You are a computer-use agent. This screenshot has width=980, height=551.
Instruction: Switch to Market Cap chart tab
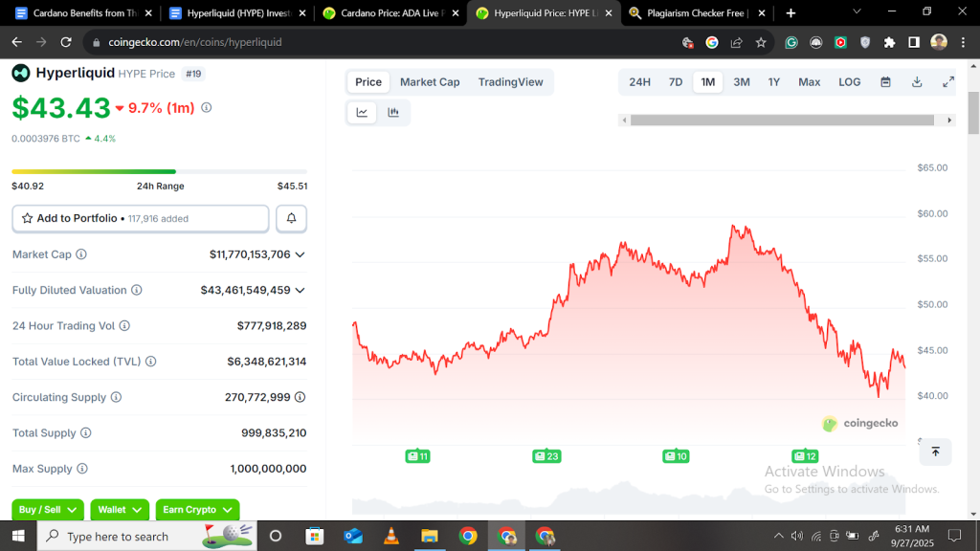(x=430, y=82)
